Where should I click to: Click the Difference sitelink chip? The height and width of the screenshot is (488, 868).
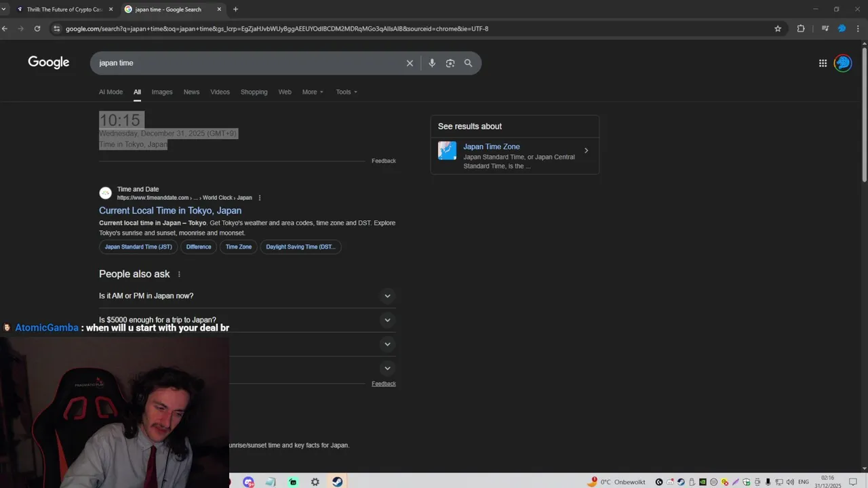point(199,247)
